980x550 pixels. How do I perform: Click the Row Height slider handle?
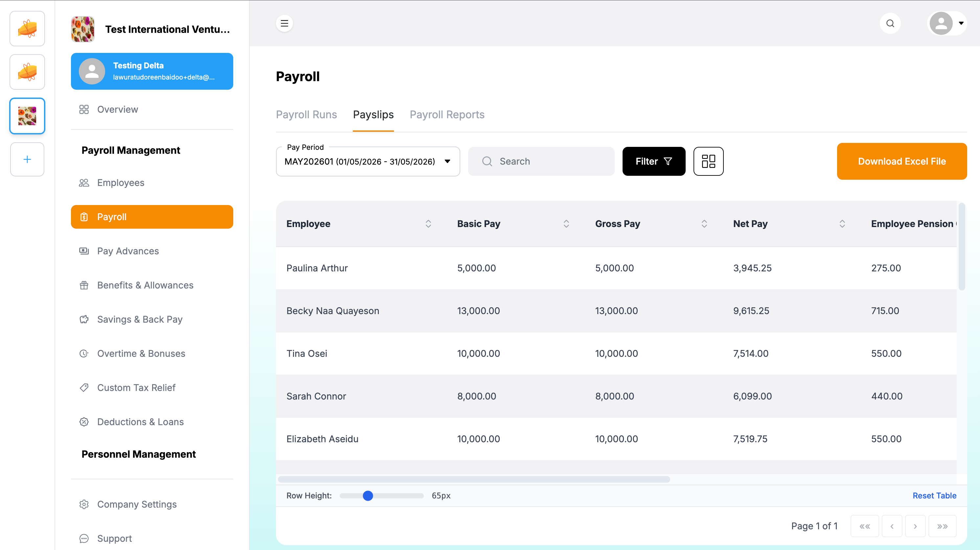tap(368, 495)
